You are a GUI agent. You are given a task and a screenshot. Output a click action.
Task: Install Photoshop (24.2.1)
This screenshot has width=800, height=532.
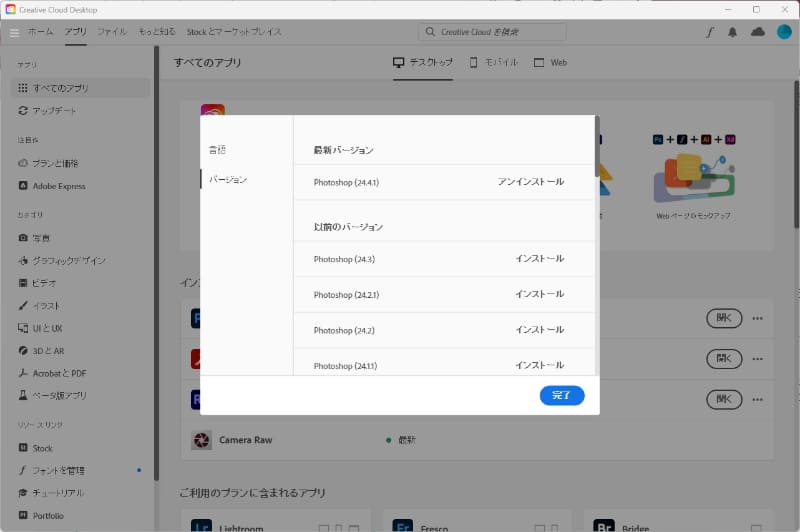click(x=539, y=294)
